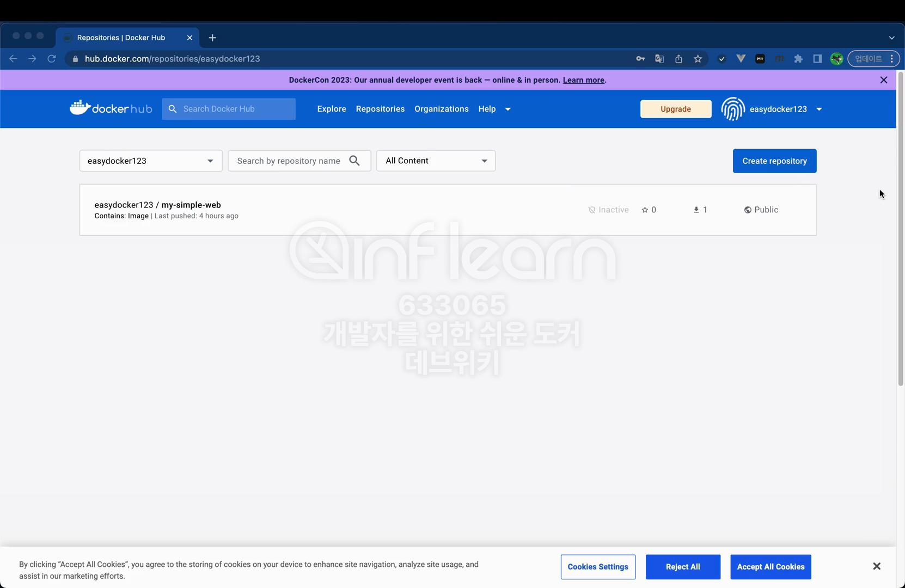This screenshot has width=905, height=588.
Task: Open Organizations in the navigation
Action: click(x=441, y=109)
